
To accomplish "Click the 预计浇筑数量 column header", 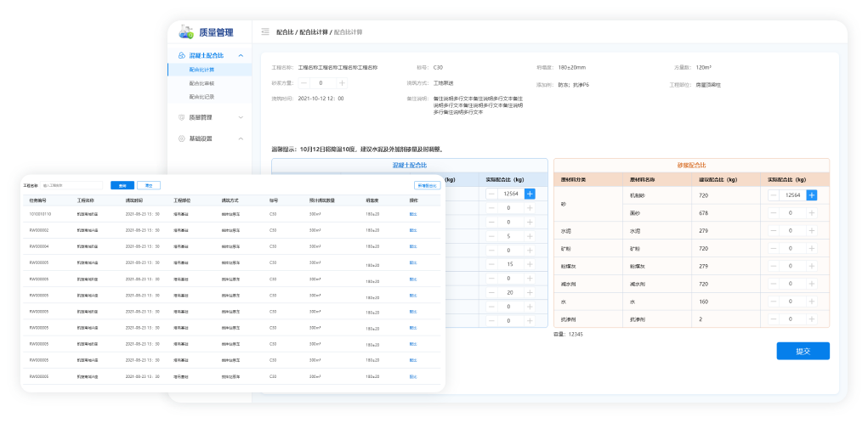I will coord(322,200).
